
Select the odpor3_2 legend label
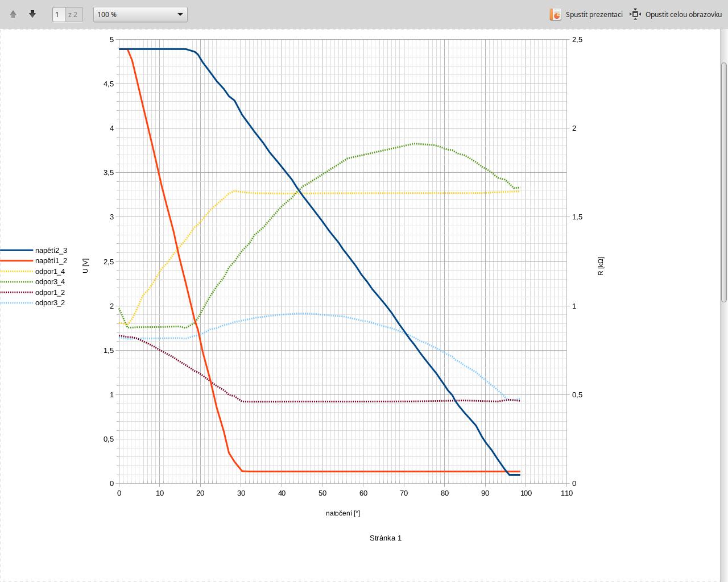(50, 303)
